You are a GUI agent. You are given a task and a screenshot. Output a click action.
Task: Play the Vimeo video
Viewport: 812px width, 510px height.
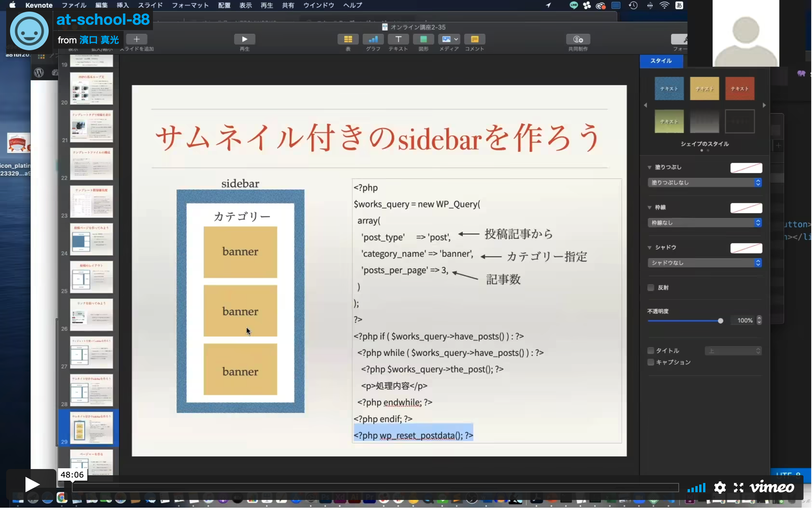point(32,484)
